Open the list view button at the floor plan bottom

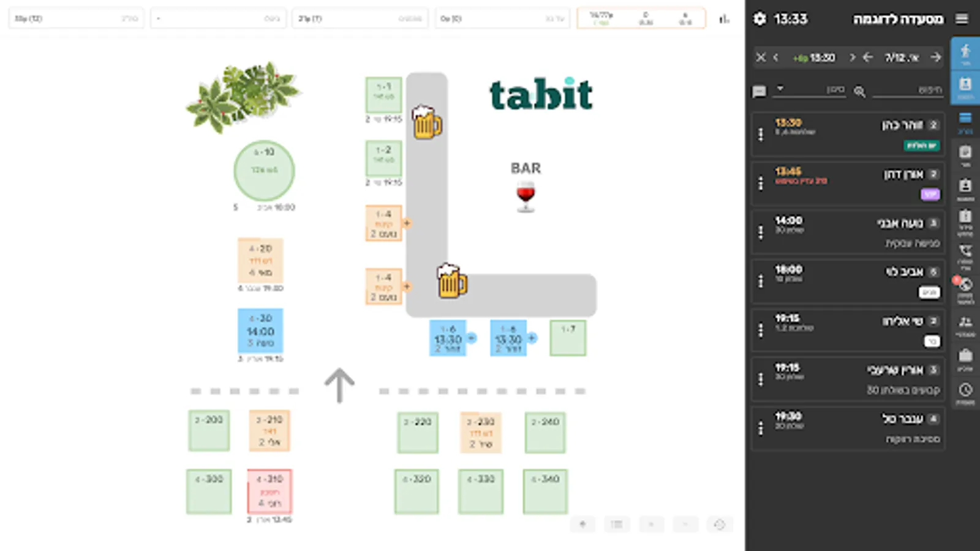coord(617,525)
